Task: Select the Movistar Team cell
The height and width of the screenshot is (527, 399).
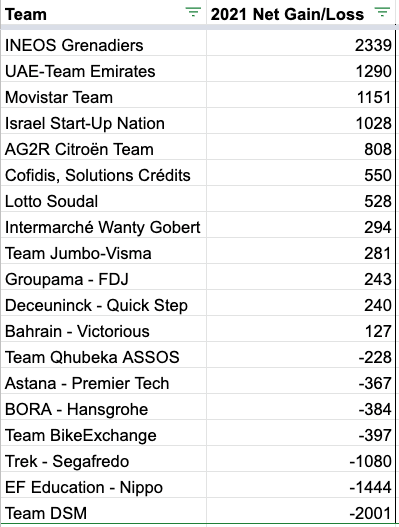Action: point(104,97)
